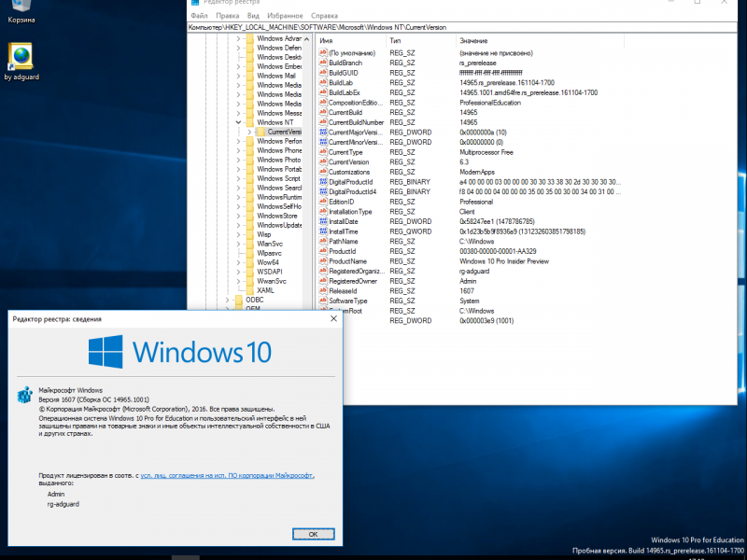
Task: Click the PathName value icon
Action: [323, 242]
